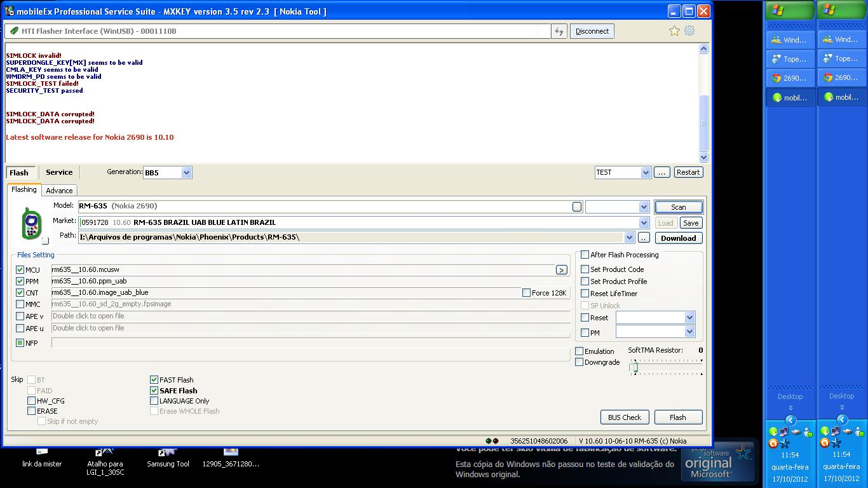Open the empty combo box left of Scan

coord(616,207)
